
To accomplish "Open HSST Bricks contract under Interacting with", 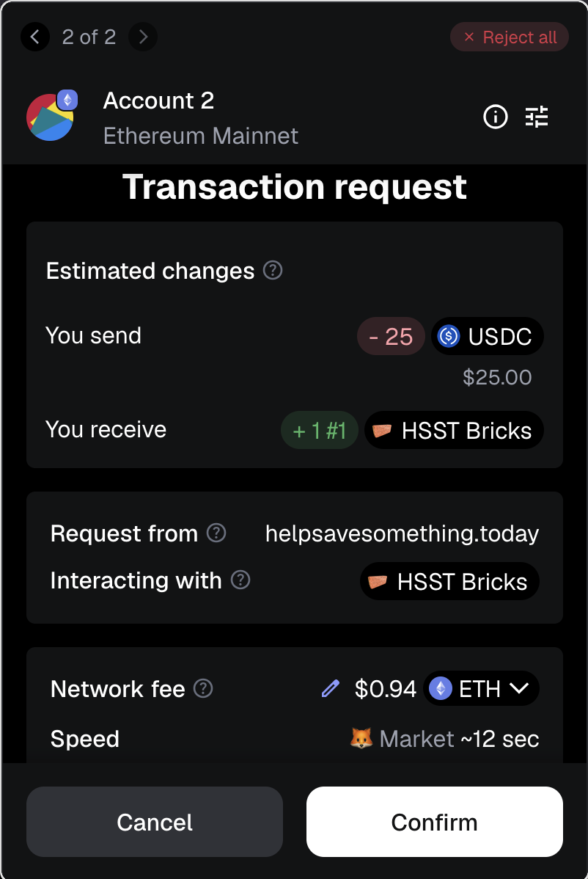I will click(449, 582).
